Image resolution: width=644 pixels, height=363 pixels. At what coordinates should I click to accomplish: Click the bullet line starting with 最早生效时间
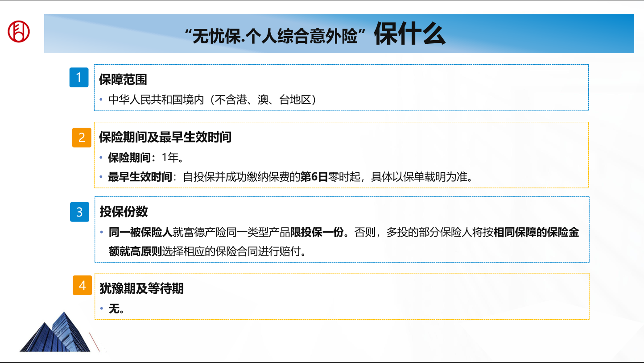coord(290,177)
